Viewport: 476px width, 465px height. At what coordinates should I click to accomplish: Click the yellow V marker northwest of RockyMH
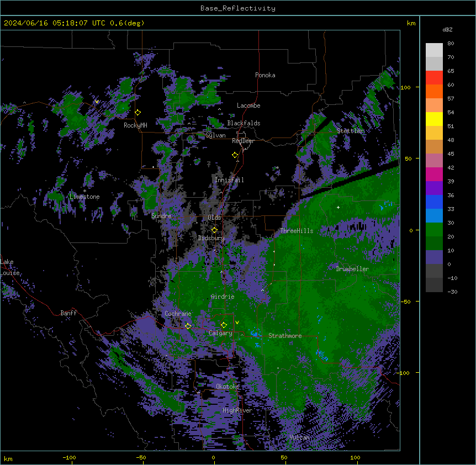click(97, 102)
